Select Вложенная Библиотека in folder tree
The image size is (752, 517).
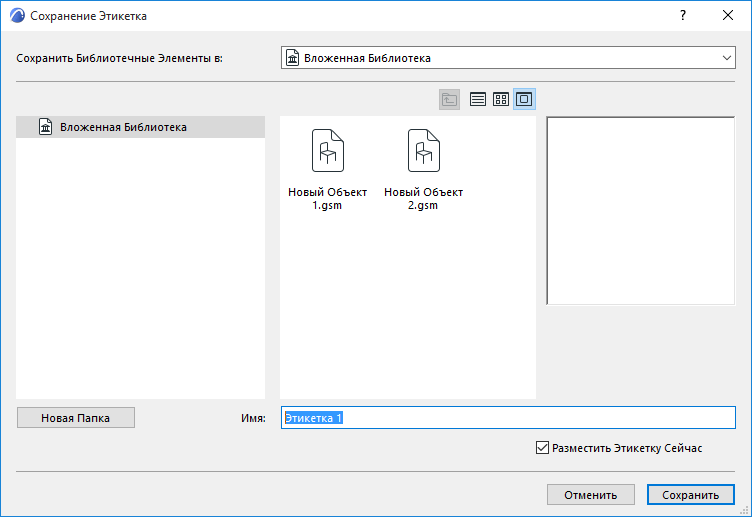coord(141,127)
